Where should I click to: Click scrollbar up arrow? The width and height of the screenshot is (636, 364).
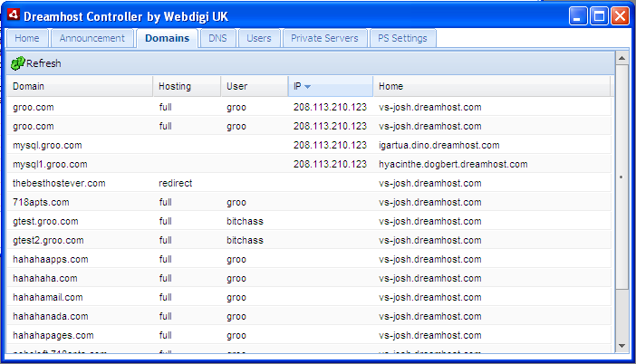click(x=622, y=58)
